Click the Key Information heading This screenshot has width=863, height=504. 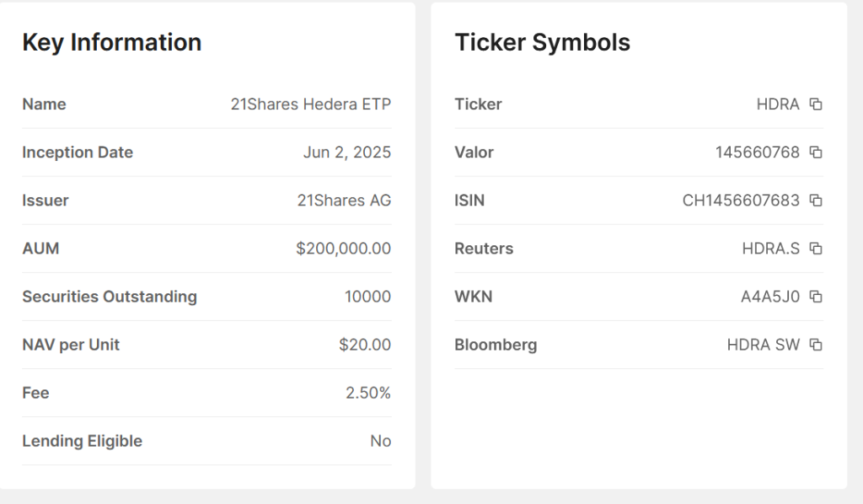tap(111, 42)
